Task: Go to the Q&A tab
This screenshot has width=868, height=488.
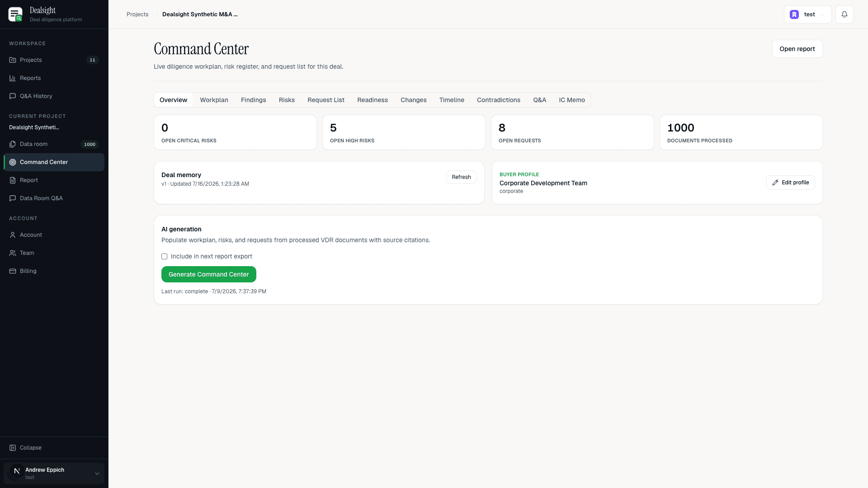Action: pyautogui.click(x=539, y=100)
